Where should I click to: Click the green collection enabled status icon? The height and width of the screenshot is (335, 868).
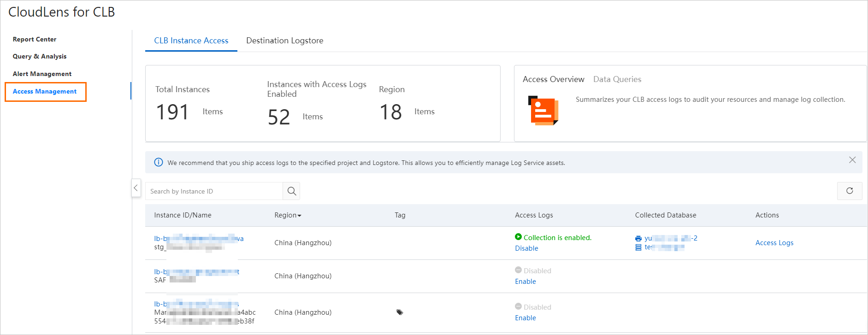point(519,237)
